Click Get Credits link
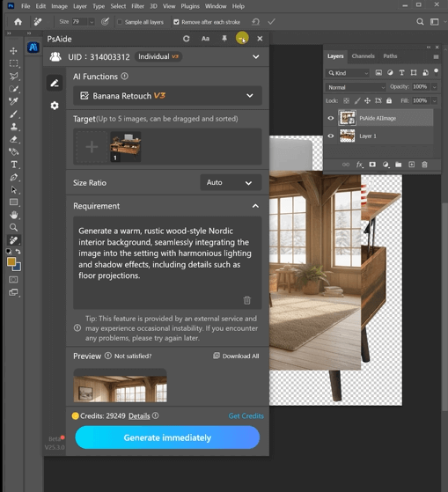This screenshot has width=448, height=492. tap(246, 416)
